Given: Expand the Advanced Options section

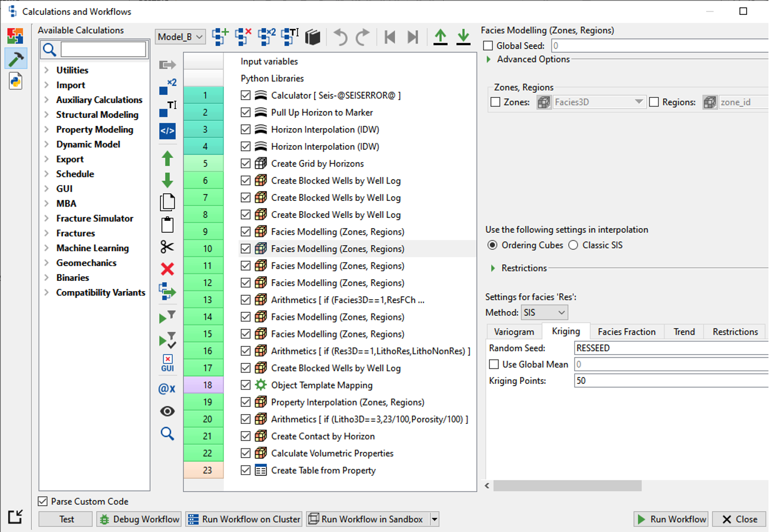Looking at the screenshot, I should tap(489, 59).
